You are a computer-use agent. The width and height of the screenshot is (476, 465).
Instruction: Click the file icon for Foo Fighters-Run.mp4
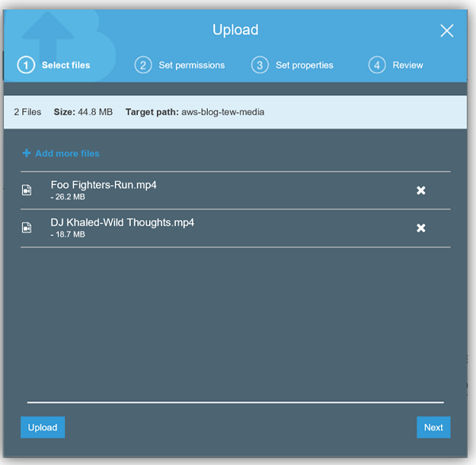pos(27,190)
